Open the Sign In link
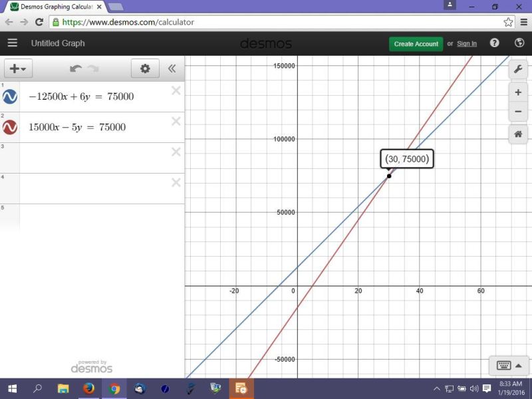Screen dimensions: 532x399 pos(467,44)
